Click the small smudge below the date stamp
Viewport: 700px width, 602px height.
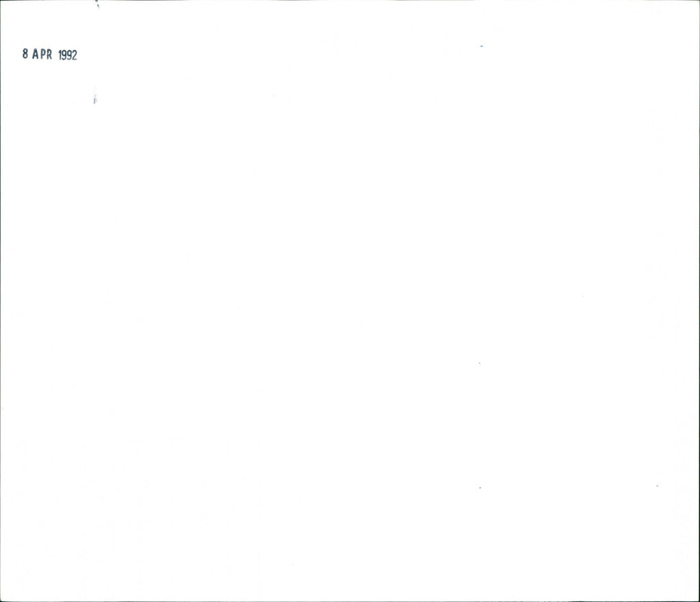(94, 99)
